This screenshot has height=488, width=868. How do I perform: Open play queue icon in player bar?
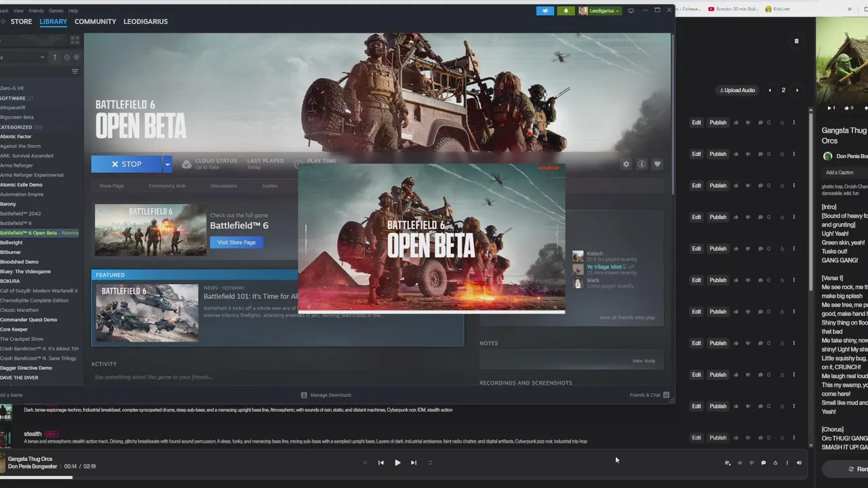pyautogui.click(x=728, y=463)
